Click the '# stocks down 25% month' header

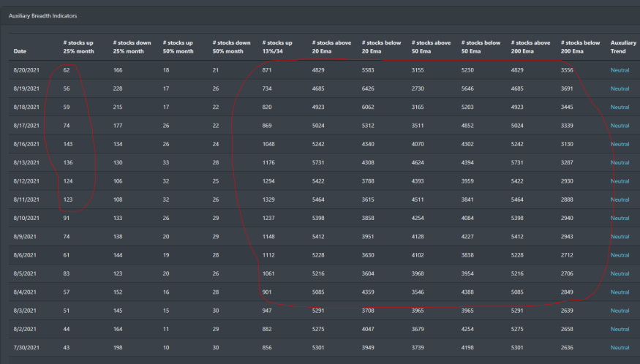(132, 47)
